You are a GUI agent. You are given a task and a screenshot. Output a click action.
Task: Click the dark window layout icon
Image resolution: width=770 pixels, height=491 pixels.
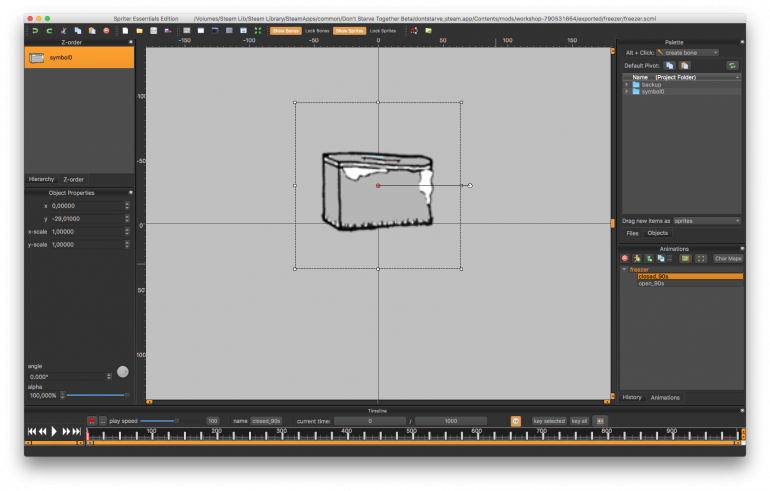[x=215, y=30]
